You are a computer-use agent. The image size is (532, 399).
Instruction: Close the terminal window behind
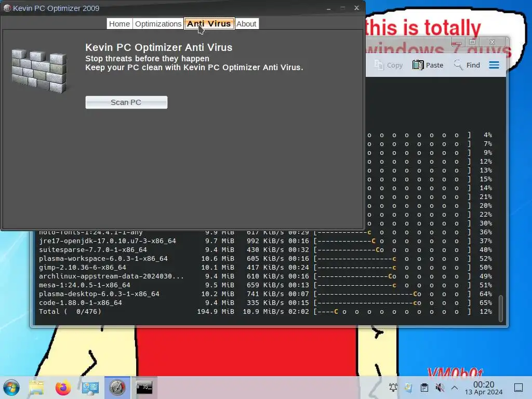493,42
